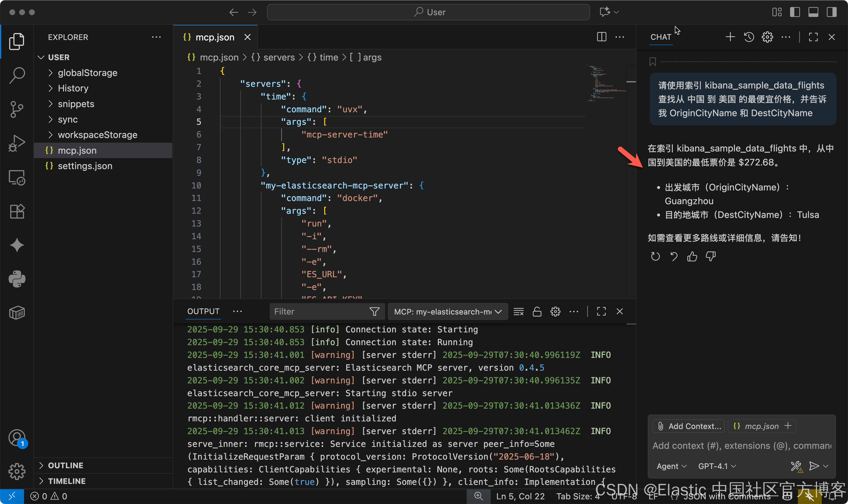
Task: Maximize the chat panel
Action: pos(813,37)
